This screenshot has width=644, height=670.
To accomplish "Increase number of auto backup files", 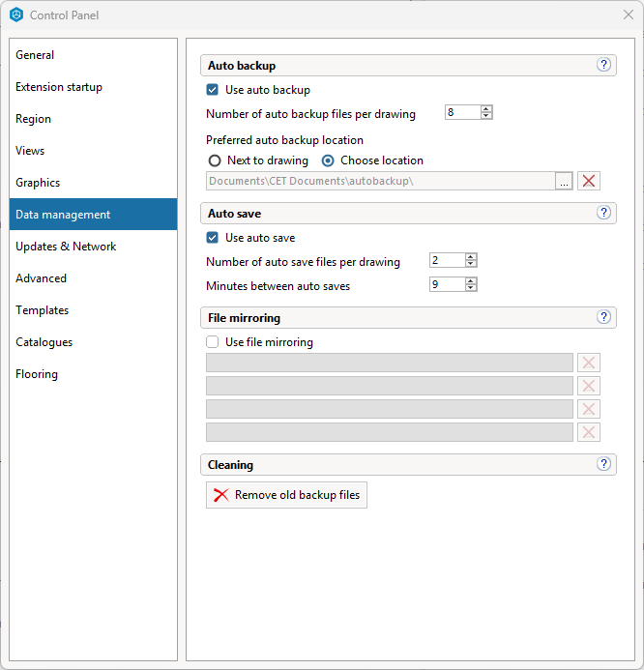I will coord(486,109).
